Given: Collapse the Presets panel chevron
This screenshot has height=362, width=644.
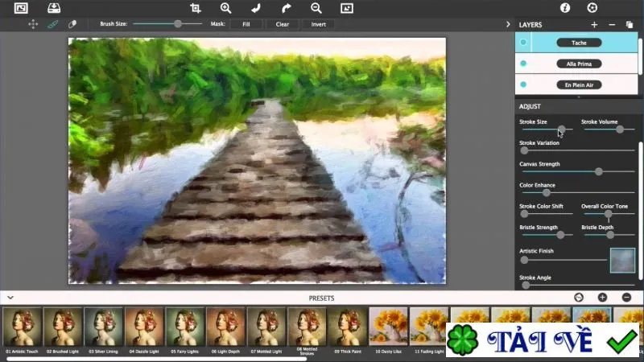Looking at the screenshot, I should 10,298.
